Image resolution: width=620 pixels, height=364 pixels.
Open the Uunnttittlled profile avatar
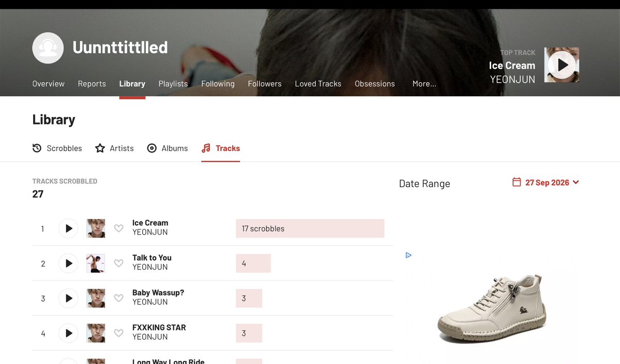click(x=48, y=48)
